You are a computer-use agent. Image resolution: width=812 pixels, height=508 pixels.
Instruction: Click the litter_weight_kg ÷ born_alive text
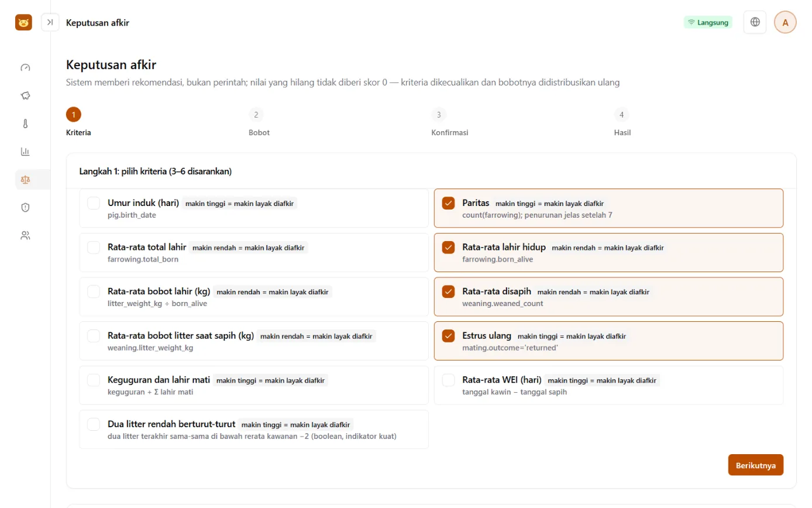click(157, 304)
